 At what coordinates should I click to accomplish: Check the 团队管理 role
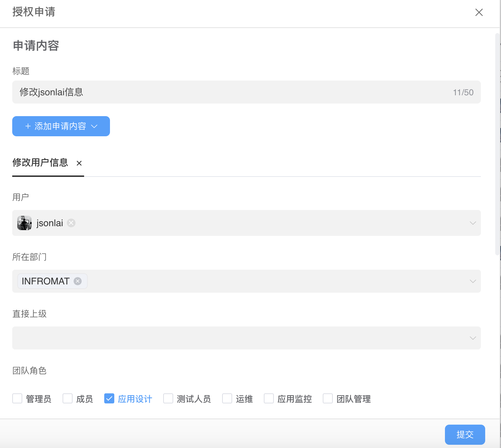(x=328, y=398)
